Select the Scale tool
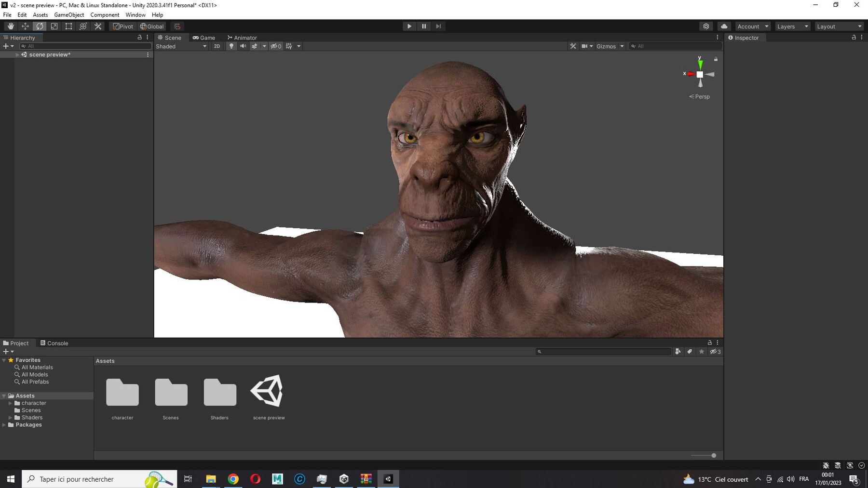Image resolution: width=868 pixels, height=488 pixels. (54, 26)
